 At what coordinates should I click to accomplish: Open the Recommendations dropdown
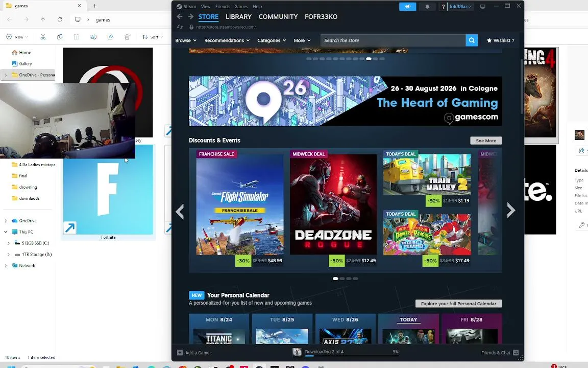227,40
